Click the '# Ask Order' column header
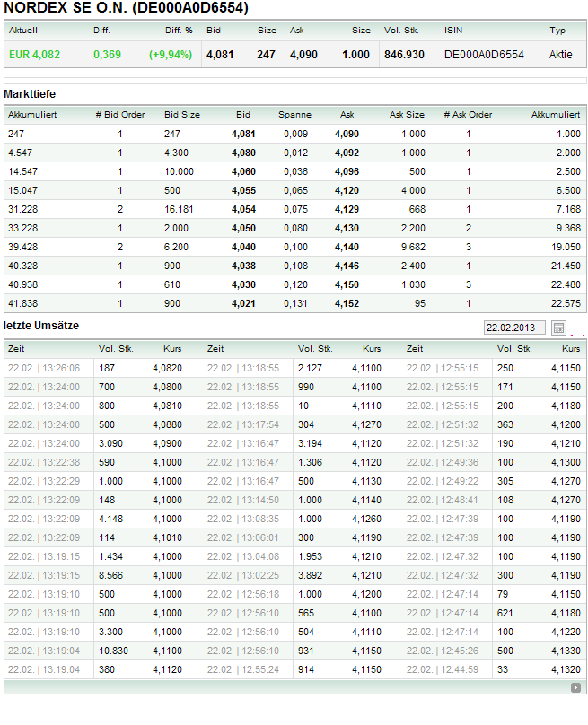The height and width of the screenshot is (725, 588). tap(468, 115)
